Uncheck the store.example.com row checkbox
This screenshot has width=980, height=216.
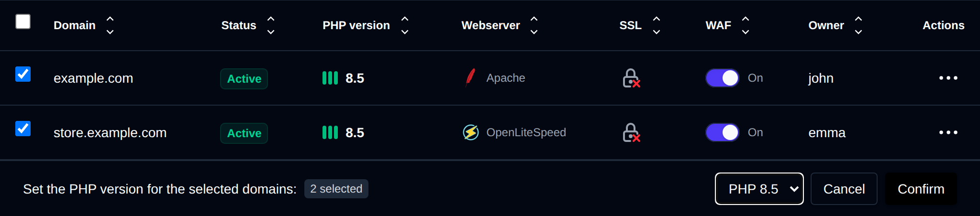pos(23,129)
